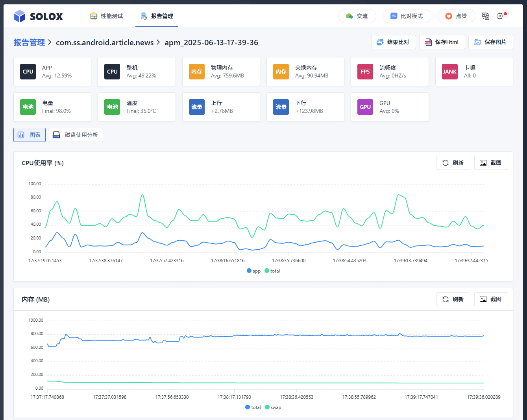Open the 磁盘使用分析 tab

(76, 135)
